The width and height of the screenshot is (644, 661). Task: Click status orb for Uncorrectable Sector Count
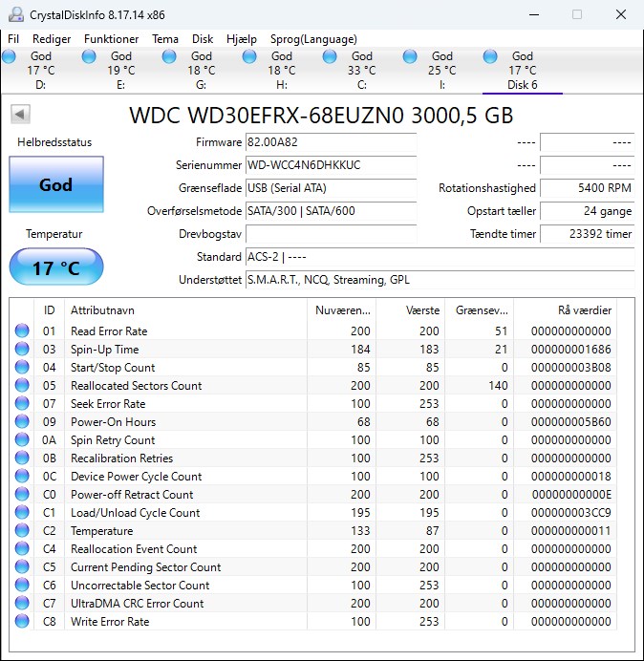click(22, 585)
